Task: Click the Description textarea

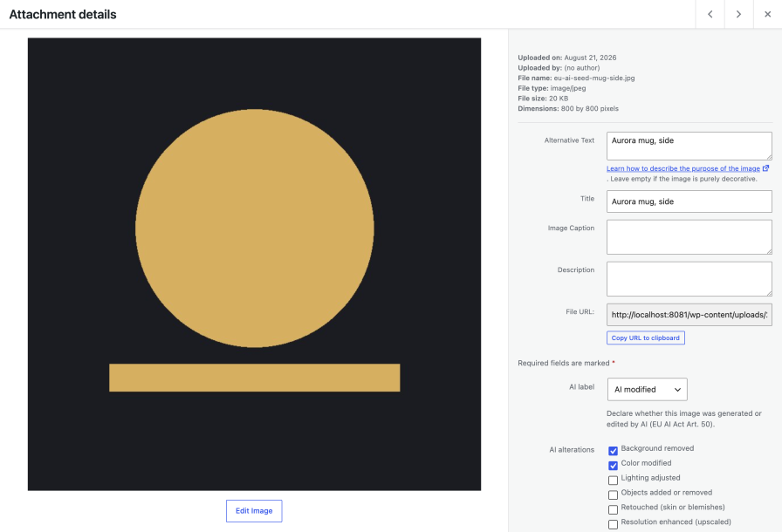Action: coord(689,279)
